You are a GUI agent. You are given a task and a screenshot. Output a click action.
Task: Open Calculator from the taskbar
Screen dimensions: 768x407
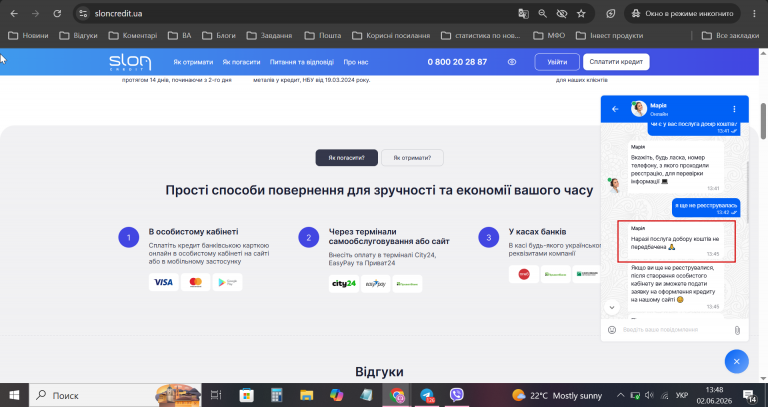coord(277,395)
